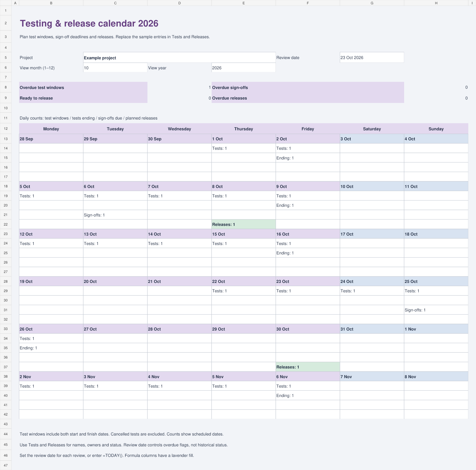Click the Daily counts legend text
The height and width of the screenshot is (470, 476).
(x=88, y=118)
